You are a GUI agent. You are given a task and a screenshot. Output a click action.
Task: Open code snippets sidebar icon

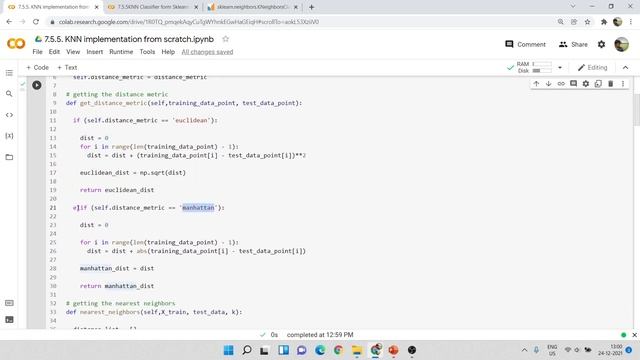pyautogui.click(x=9, y=115)
